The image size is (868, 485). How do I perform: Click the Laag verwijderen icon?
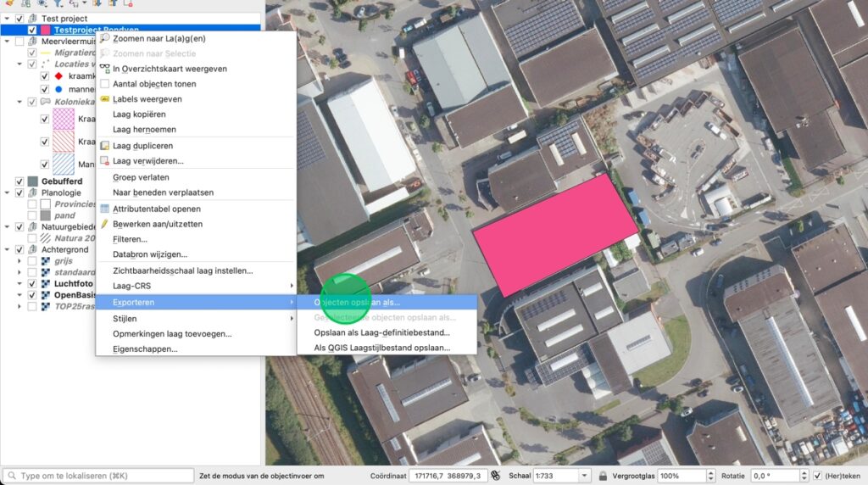[x=105, y=161]
